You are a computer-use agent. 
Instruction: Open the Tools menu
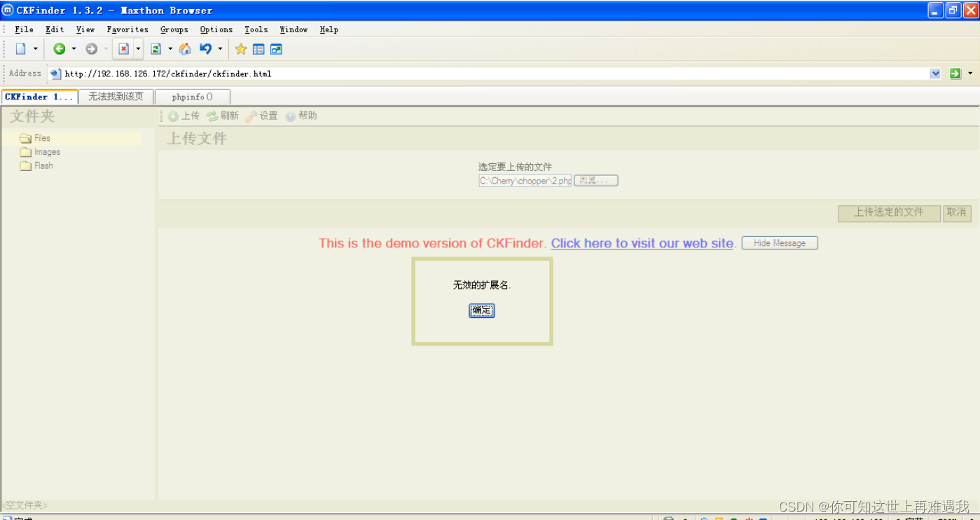coord(256,29)
